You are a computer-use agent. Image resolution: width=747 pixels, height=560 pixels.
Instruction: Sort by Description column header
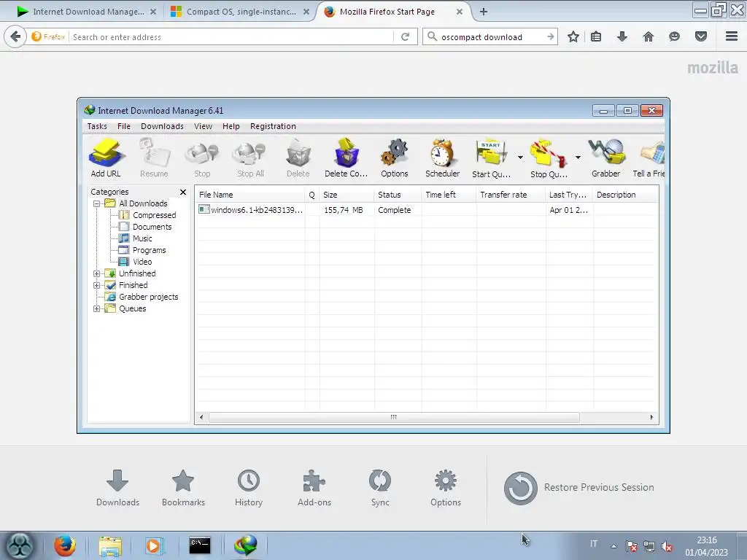tap(625, 195)
